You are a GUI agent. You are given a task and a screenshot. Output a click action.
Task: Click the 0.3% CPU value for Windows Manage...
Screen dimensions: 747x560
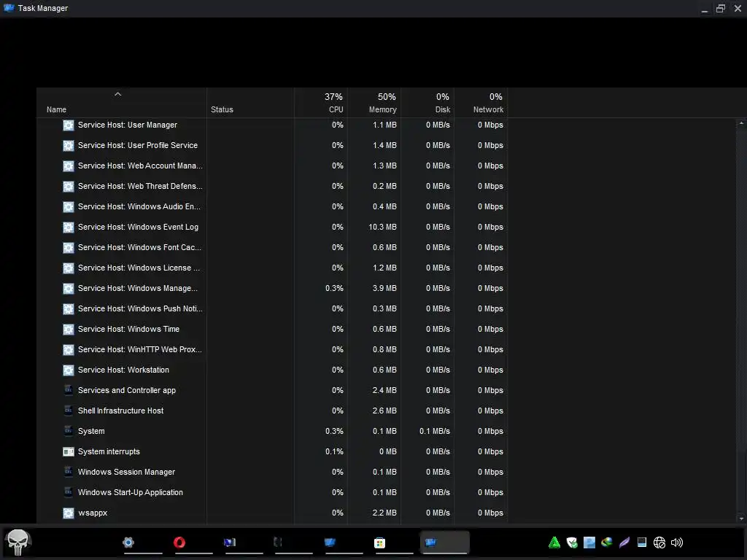click(x=334, y=289)
